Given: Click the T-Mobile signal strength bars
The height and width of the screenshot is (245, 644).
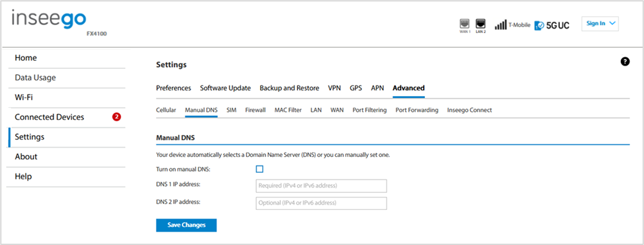Looking at the screenshot, I should [500, 25].
